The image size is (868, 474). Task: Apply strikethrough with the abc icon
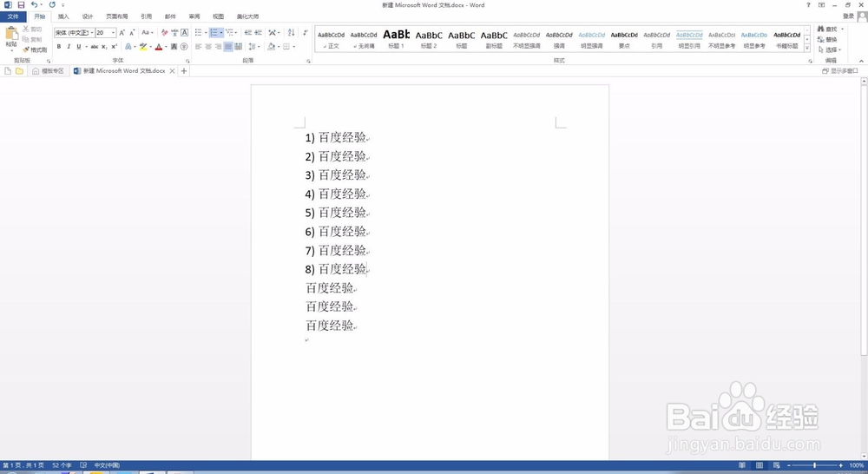(94, 47)
